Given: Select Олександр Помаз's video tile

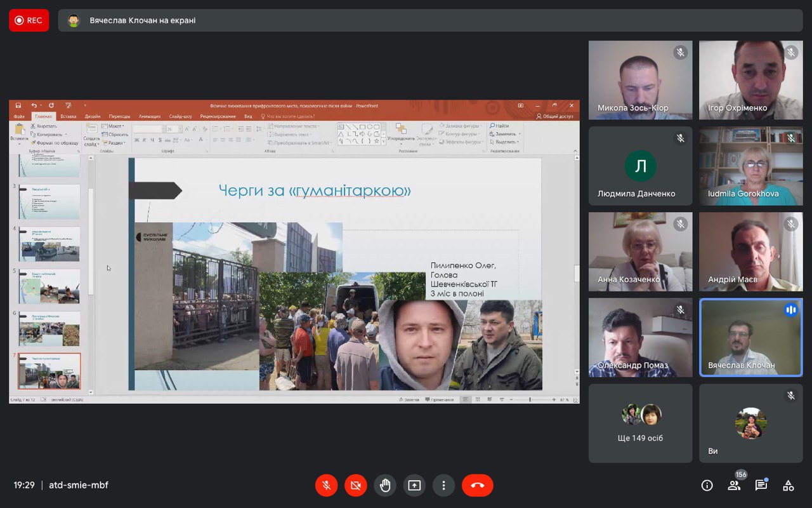Looking at the screenshot, I should tap(641, 338).
